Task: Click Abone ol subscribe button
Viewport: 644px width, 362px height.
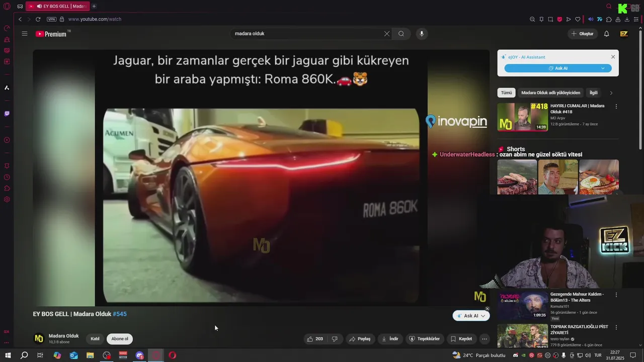Action: coord(120,339)
